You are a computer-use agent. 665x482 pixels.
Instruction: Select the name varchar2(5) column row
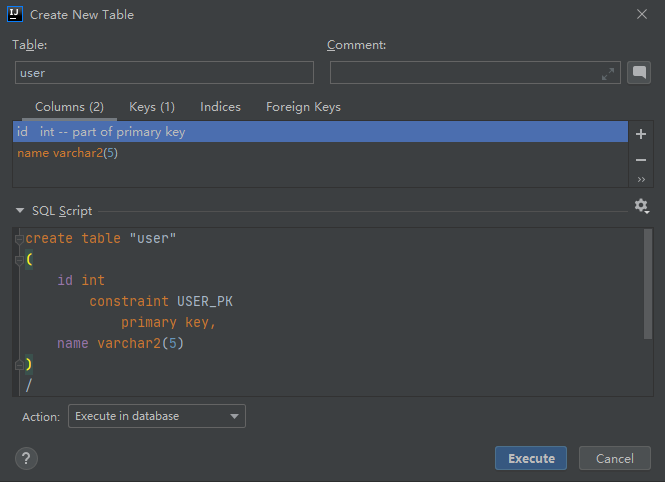(68, 153)
